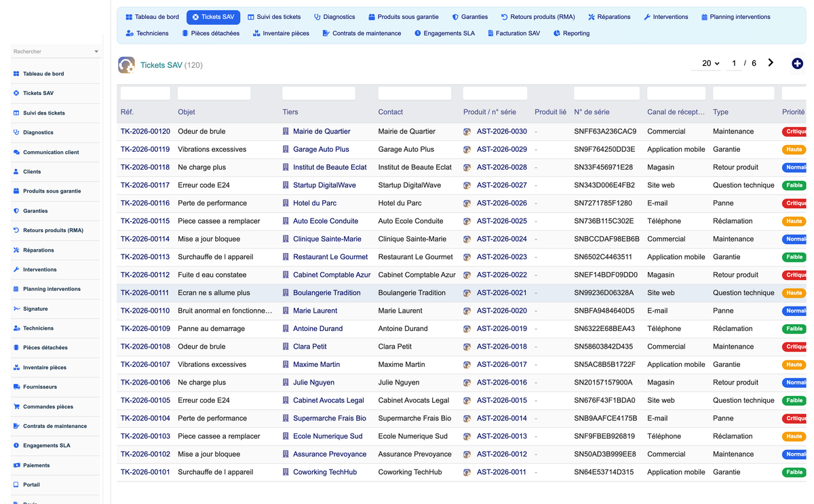This screenshot has height=504, width=814.
Task: Click building icon beside Coworking TechHub
Action: pos(286,472)
